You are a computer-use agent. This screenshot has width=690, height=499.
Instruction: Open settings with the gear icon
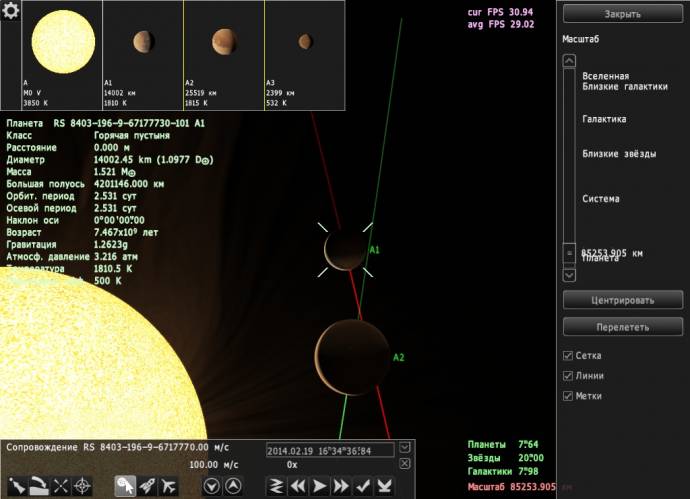[x=11, y=11]
